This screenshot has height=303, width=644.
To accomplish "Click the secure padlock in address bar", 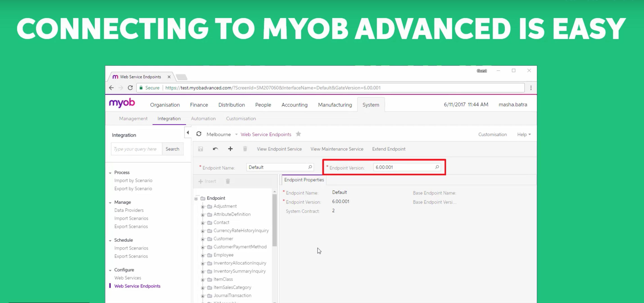I will [141, 87].
